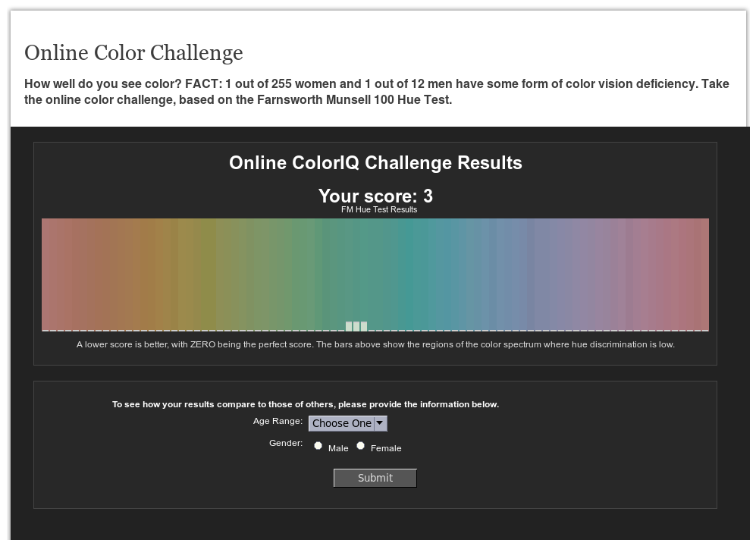Select the Female gender radio button
The image size is (756, 540).
[360, 445]
